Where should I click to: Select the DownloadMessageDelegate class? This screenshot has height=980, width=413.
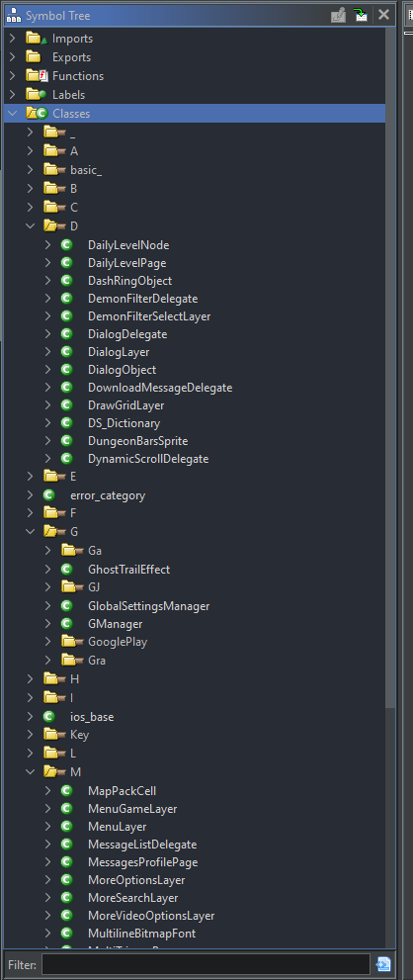[160, 388]
